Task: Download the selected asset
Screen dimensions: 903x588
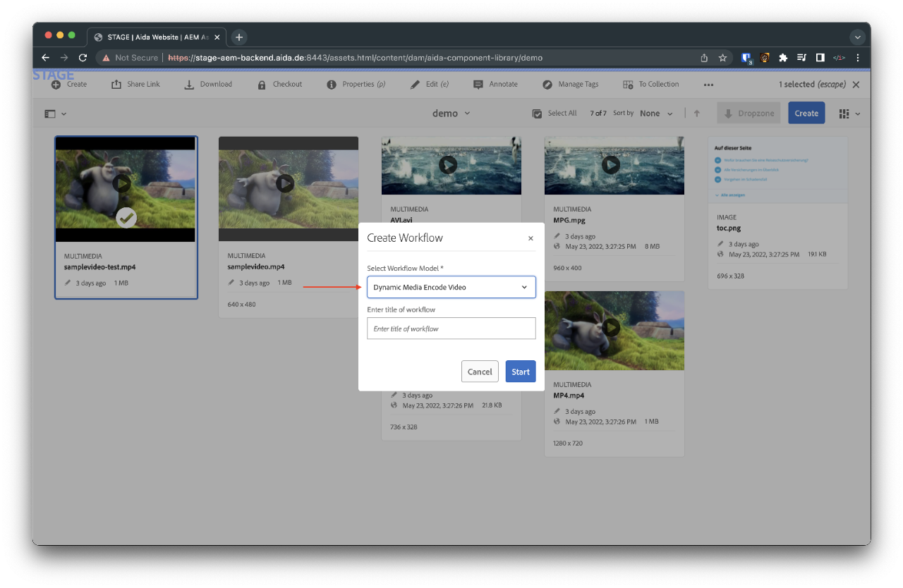Action: point(208,84)
